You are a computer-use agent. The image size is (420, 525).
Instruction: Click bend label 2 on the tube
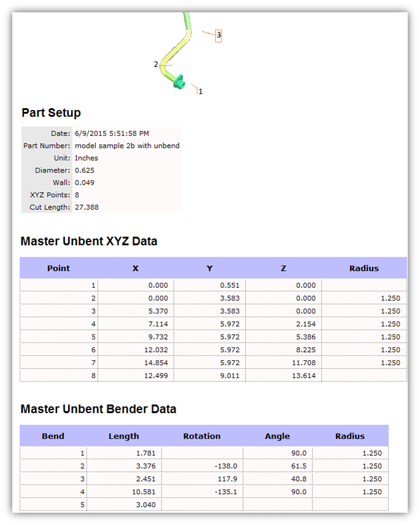[157, 64]
